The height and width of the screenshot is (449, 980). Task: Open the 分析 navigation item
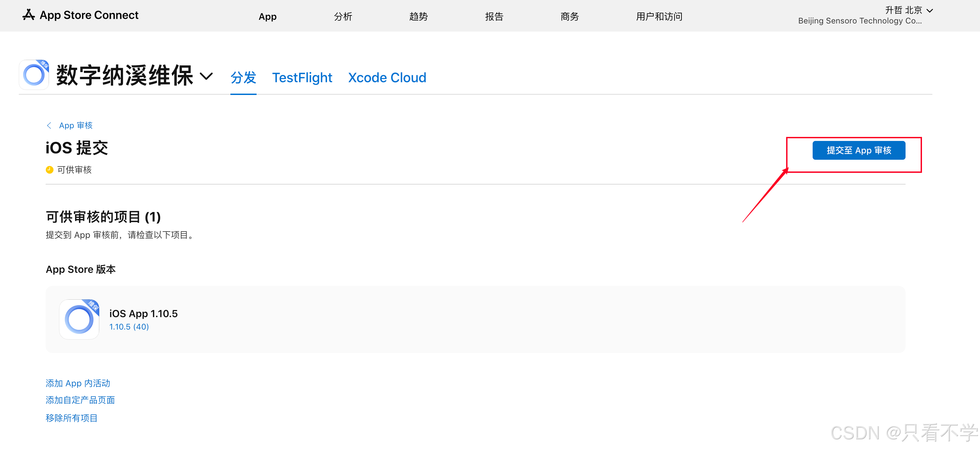[343, 16]
